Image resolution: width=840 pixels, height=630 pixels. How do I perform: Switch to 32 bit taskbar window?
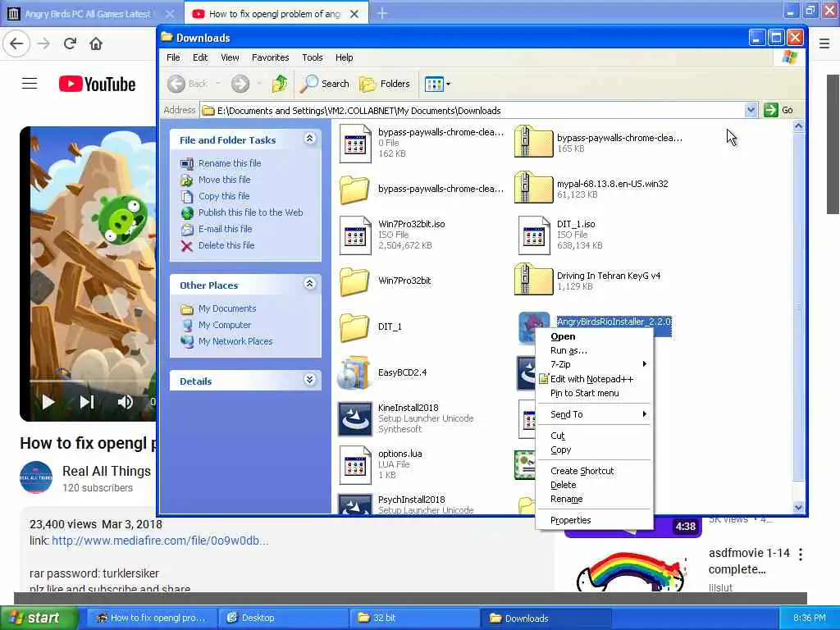(413, 618)
